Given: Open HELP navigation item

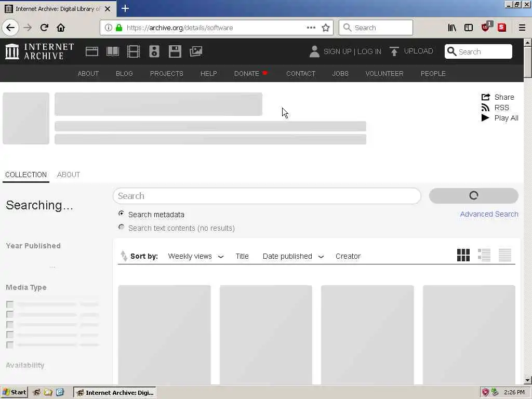Looking at the screenshot, I should tap(209, 74).
